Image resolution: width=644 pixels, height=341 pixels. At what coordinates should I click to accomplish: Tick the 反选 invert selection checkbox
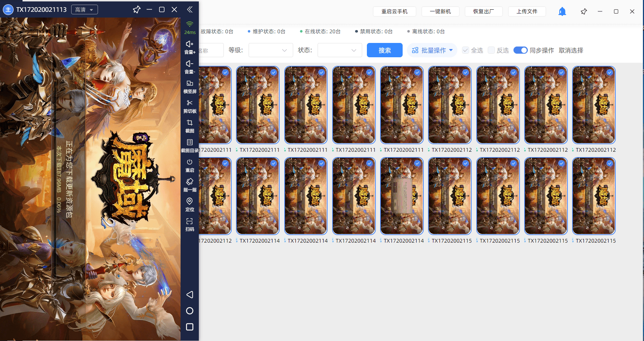(x=491, y=50)
